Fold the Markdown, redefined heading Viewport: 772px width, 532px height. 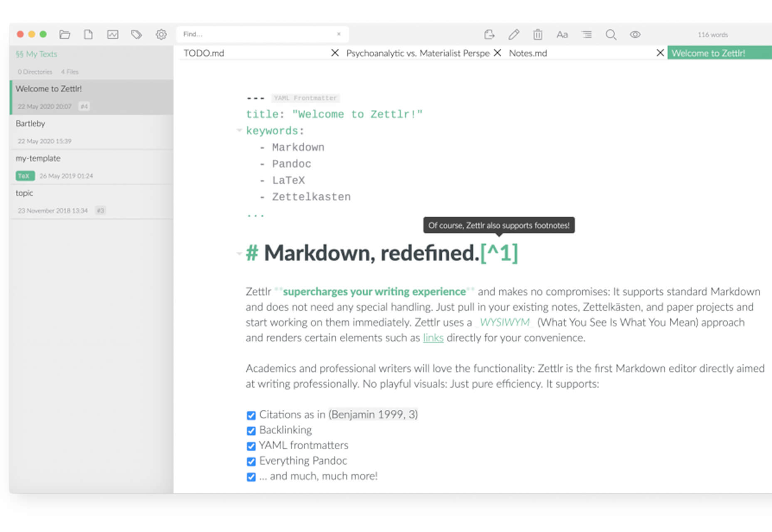pyautogui.click(x=239, y=253)
